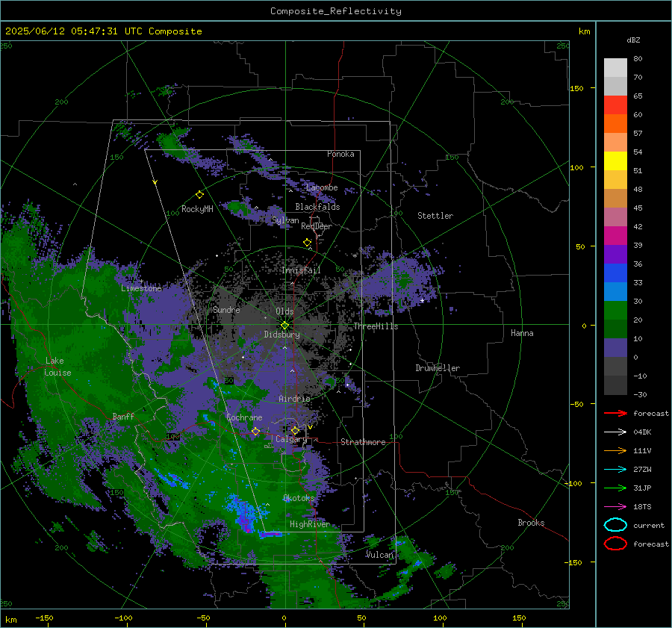Select the Hanna label
The width and height of the screenshot is (672, 628).
click(522, 333)
